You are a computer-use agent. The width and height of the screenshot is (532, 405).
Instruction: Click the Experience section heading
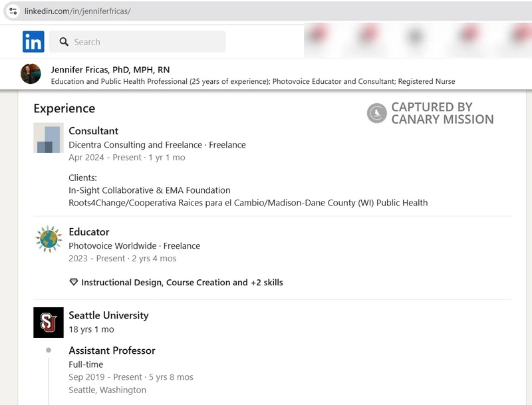coord(65,108)
